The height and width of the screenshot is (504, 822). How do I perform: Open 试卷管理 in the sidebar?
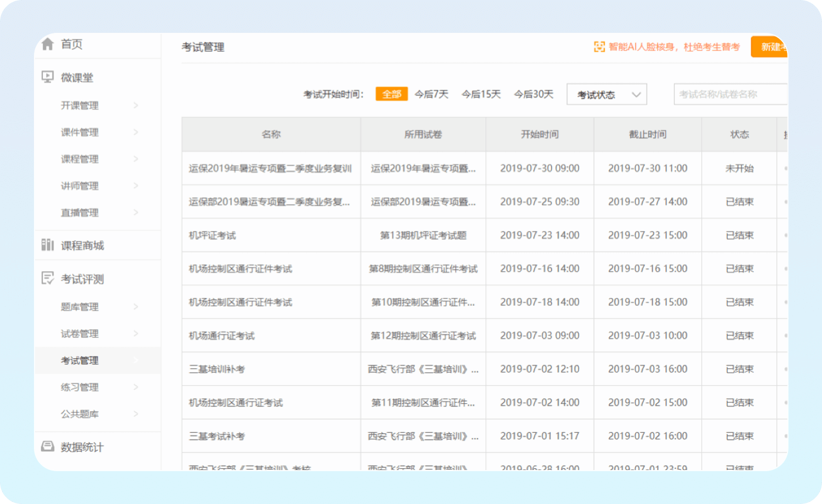coord(80,334)
